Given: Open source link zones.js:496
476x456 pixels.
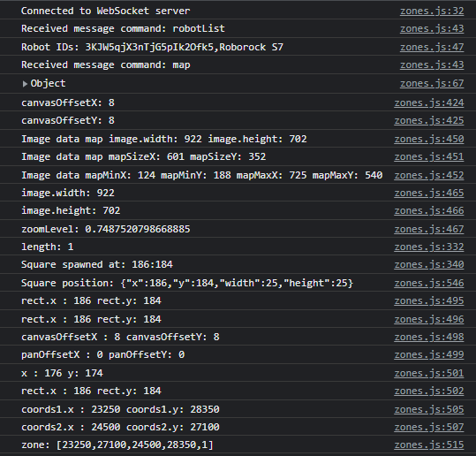Looking at the screenshot, I should coord(429,319).
